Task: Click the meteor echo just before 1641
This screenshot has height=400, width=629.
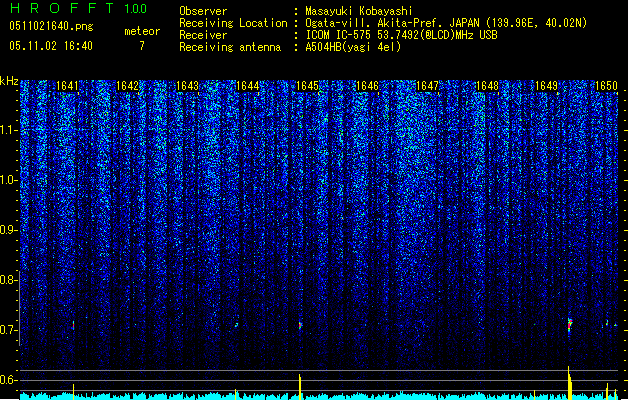Action: (73, 325)
